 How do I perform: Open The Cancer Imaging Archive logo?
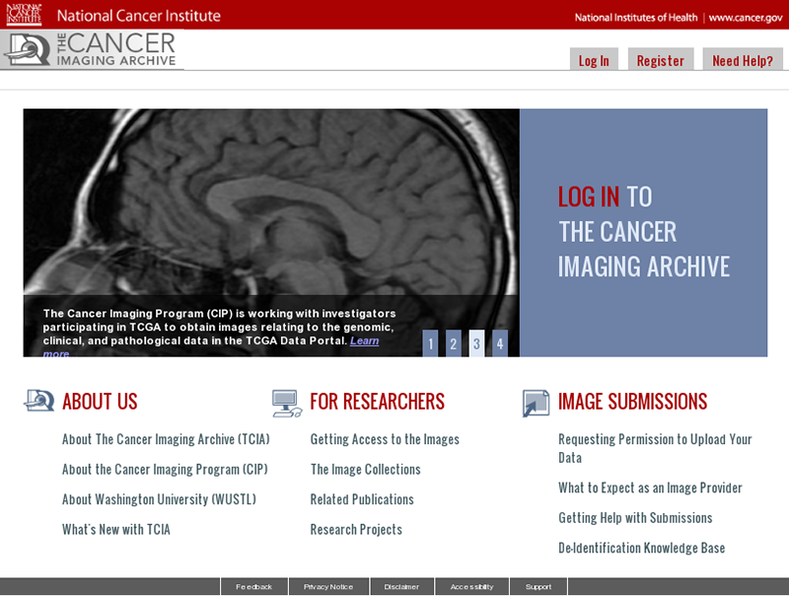click(92, 50)
